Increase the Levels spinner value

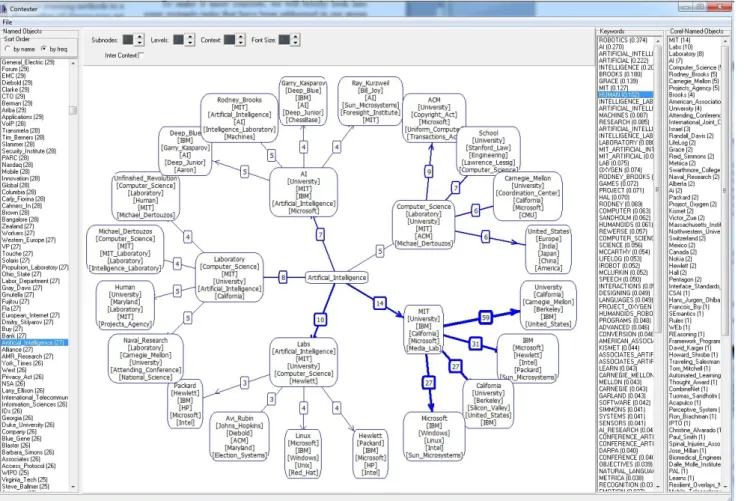190,37
